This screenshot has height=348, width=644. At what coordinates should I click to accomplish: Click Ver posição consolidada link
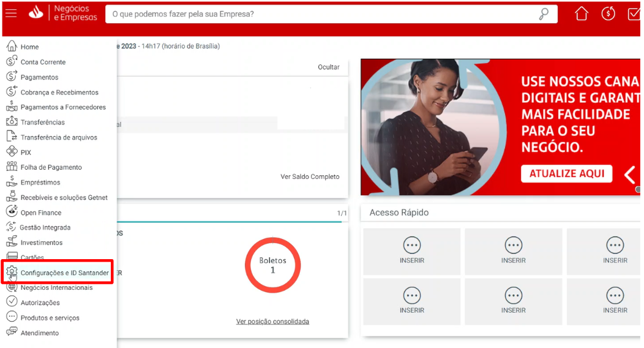pos(272,322)
